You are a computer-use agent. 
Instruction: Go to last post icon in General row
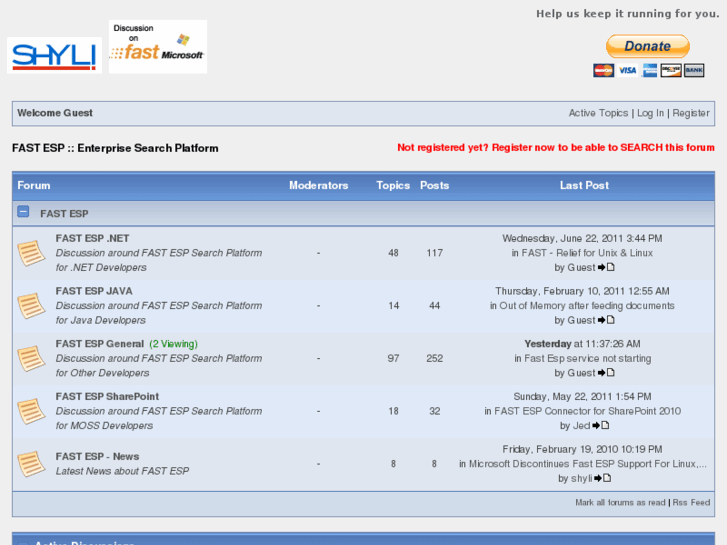coord(606,373)
